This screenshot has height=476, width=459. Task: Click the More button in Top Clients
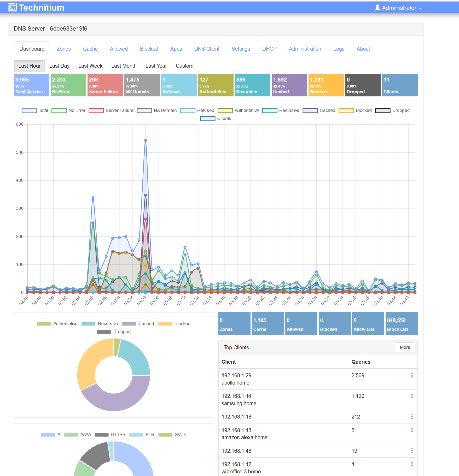[x=405, y=347]
